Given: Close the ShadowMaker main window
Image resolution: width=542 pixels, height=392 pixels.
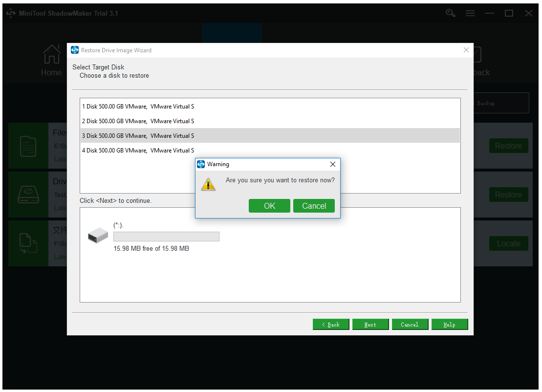Looking at the screenshot, I should click(528, 14).
